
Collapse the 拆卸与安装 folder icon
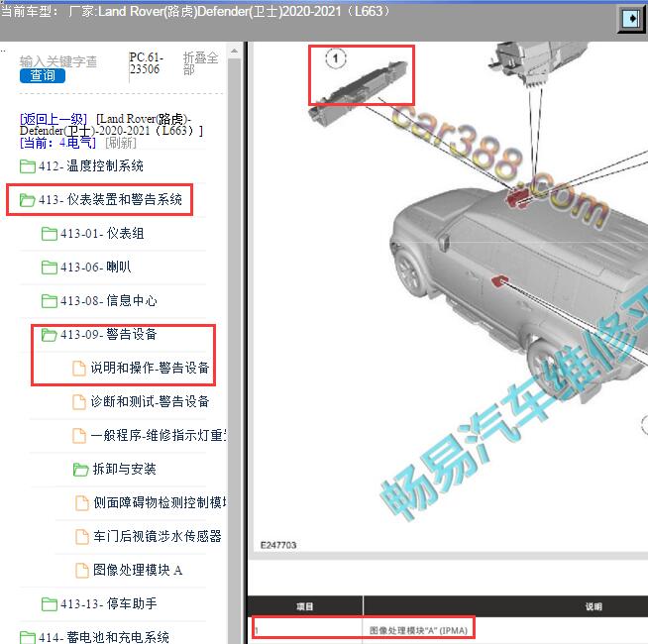pyautogui.click(x=80, y=470)
